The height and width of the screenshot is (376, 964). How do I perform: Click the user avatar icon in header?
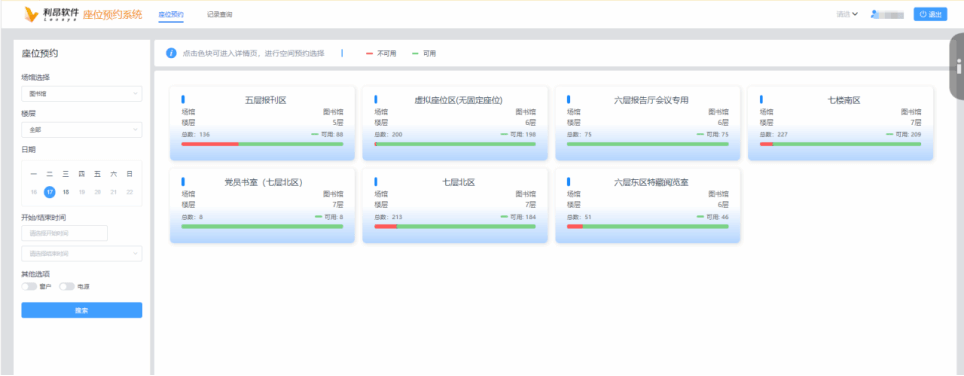click(874, 14)
